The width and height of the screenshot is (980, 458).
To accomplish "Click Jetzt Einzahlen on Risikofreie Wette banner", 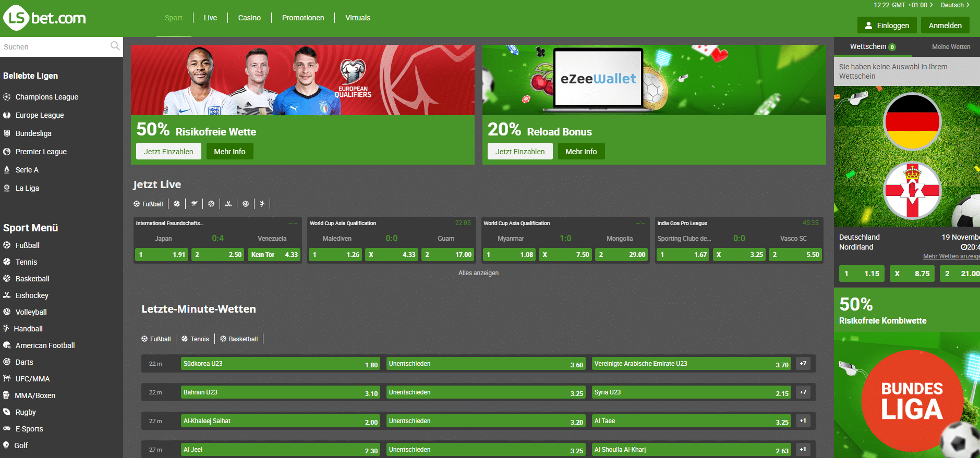I will (x=168, y=151).
